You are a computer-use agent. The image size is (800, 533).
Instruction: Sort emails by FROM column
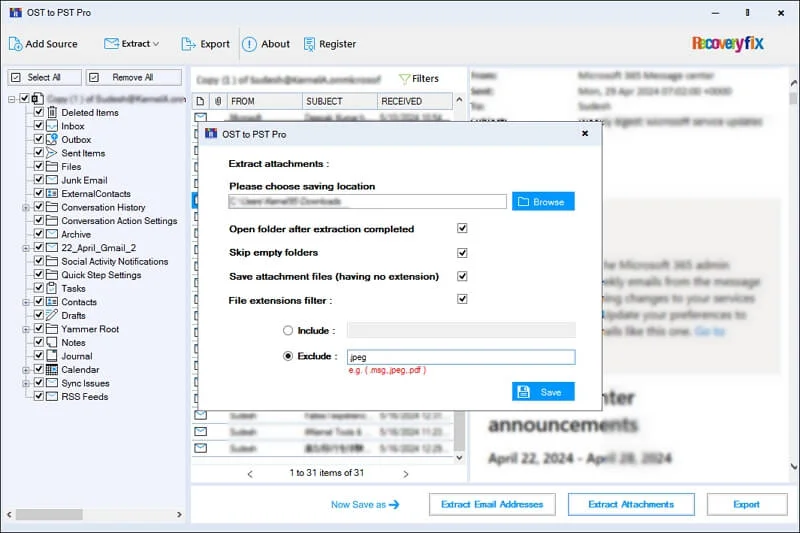(x=265, y=101)
